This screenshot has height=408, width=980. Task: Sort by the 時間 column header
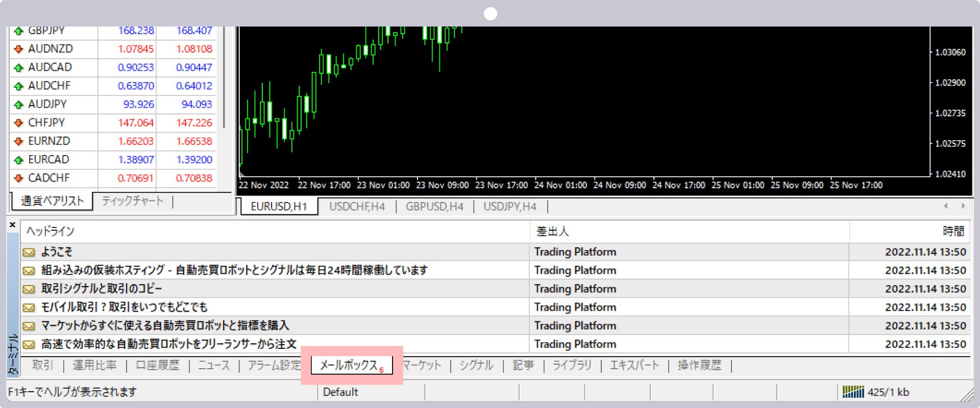click(910, 232)
